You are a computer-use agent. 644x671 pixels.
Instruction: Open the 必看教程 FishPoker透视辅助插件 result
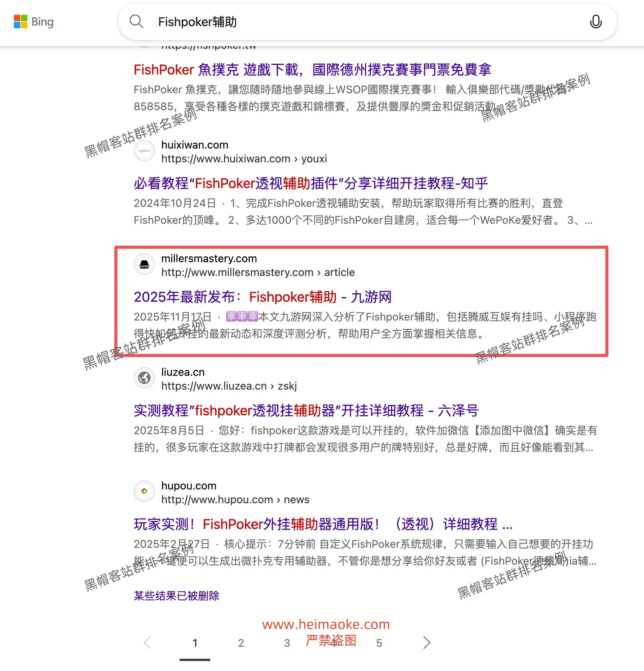point(310,183)
